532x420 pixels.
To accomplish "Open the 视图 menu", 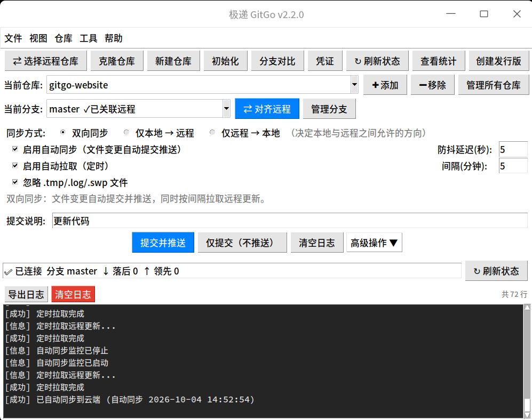I will 38,38.
